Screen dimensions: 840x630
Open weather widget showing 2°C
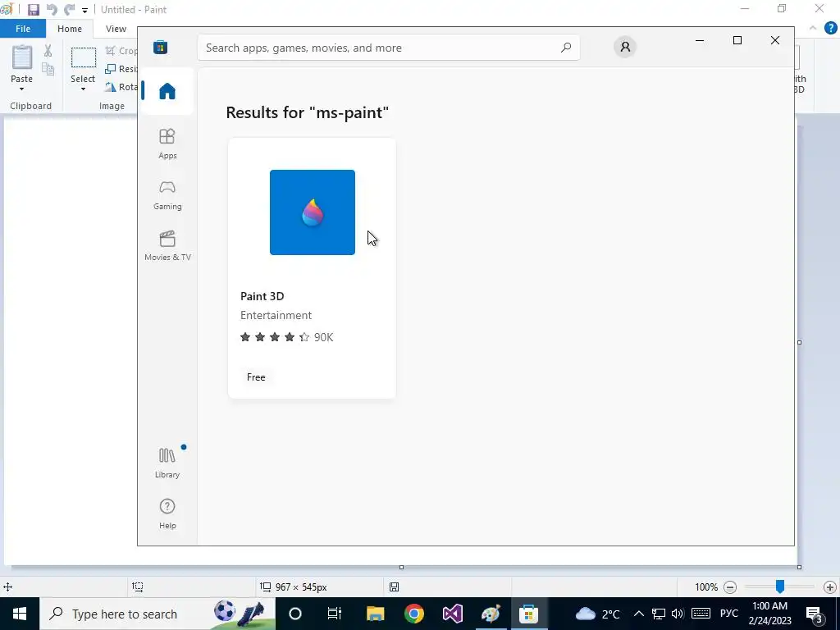(x=597, y=614)
